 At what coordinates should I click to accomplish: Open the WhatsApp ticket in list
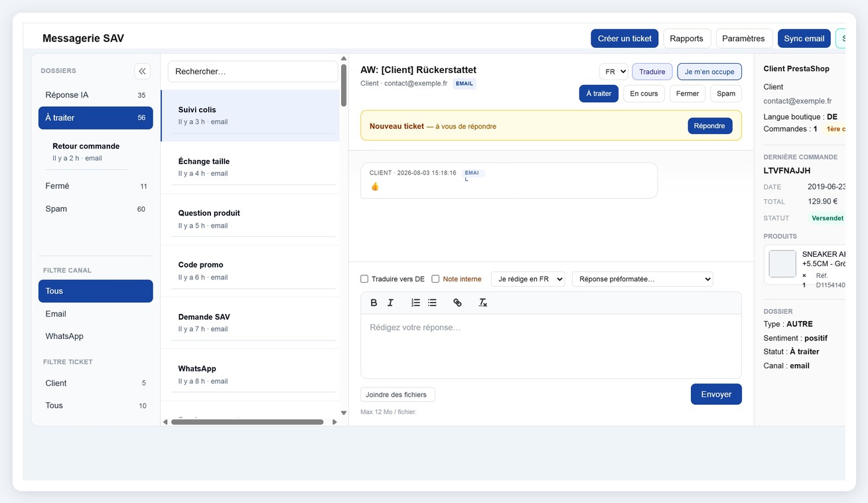point(250,374)
